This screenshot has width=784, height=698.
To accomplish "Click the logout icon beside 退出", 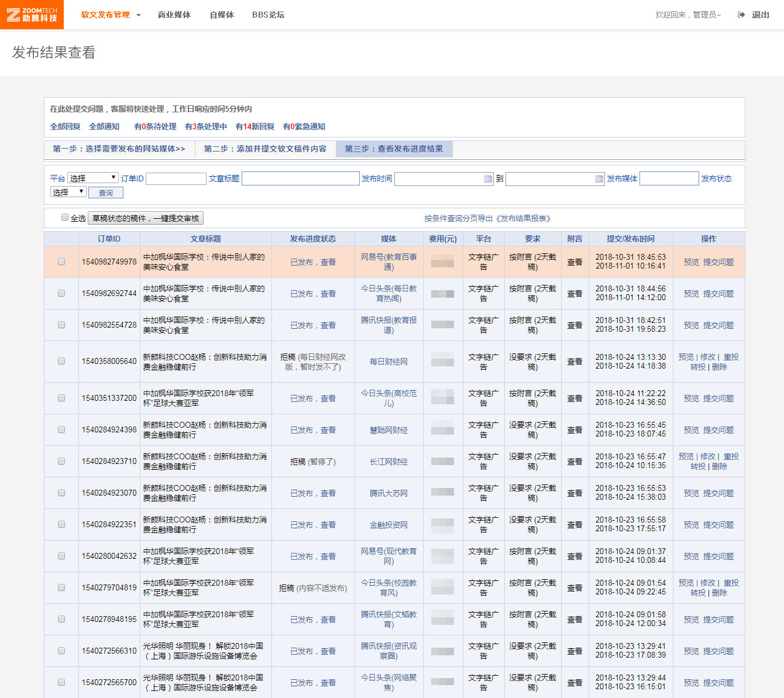I will point(741,15).
